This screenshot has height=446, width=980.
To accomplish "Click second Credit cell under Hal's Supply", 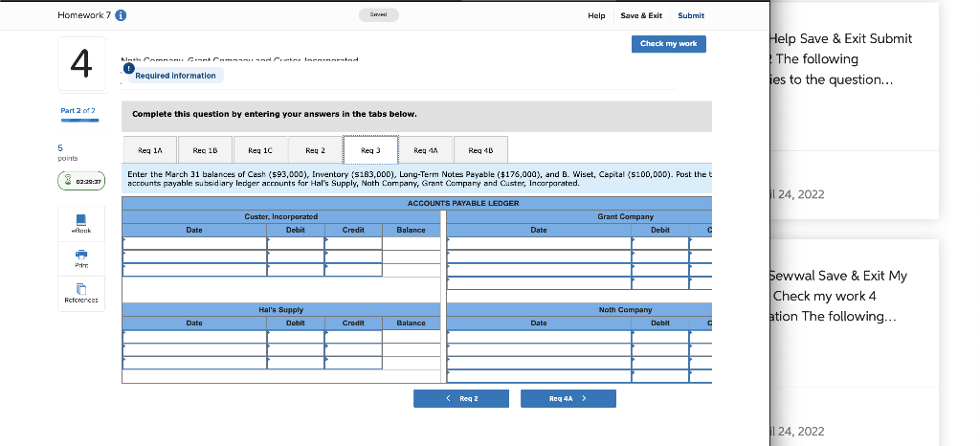I will (353, 349).
